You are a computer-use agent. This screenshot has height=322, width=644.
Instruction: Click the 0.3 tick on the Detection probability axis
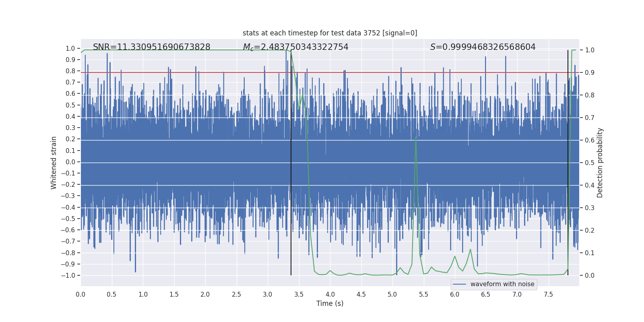(590, 208)
